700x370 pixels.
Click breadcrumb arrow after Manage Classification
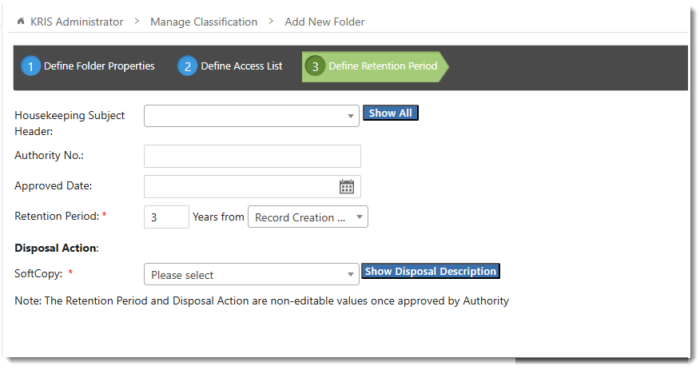[271, 21]
